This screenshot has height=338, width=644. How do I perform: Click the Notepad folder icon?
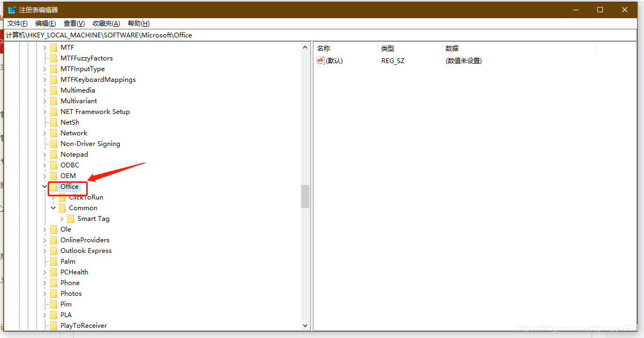point(53,155)
